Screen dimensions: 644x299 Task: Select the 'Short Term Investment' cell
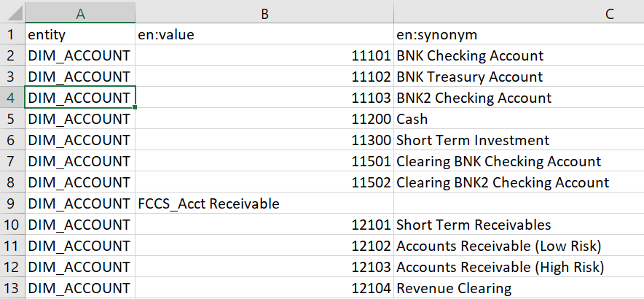[517, 140]
